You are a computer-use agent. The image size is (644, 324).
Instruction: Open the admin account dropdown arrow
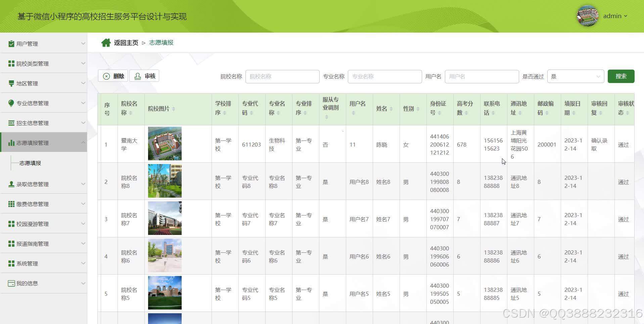[626, 16]
